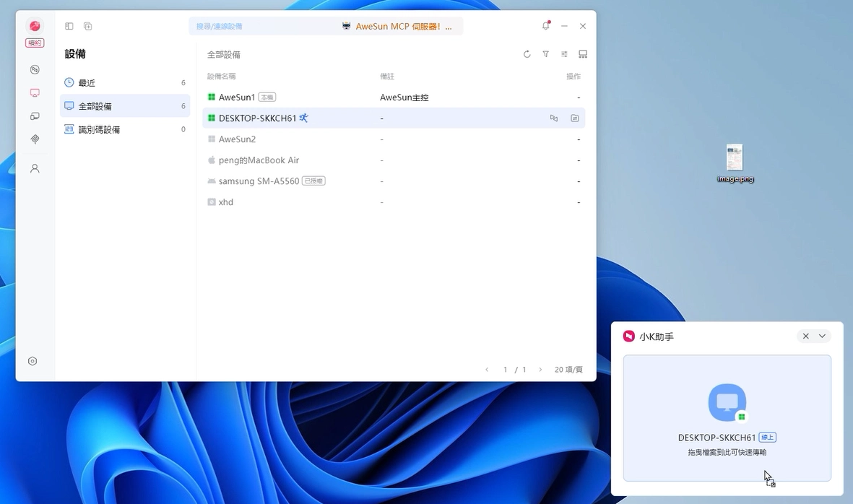Open the settings hexagon icon
853x504 pixels.
click(x=33, y=361)
